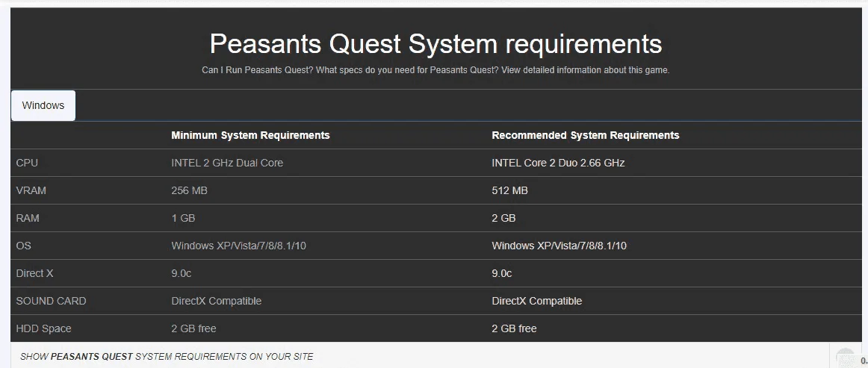Click the CPU row label
The width and height of the screenshot is (868, 368).
[x=27, y=163]
